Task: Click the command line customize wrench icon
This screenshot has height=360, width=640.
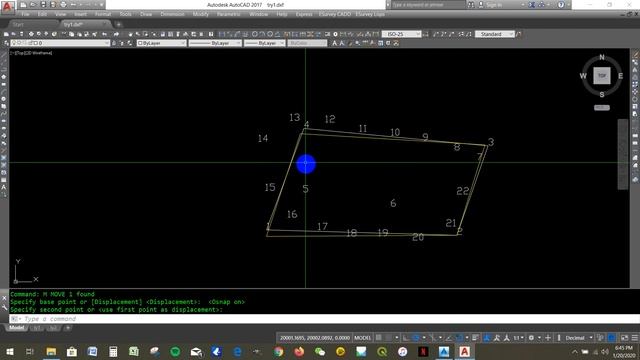Action: 4,307
